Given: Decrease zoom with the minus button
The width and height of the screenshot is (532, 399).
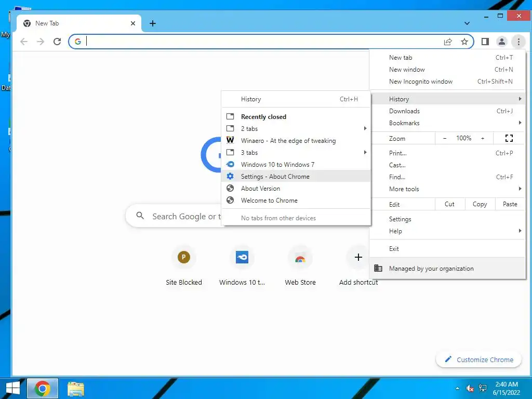Looking at the screenshot, I should click(445, 138).
